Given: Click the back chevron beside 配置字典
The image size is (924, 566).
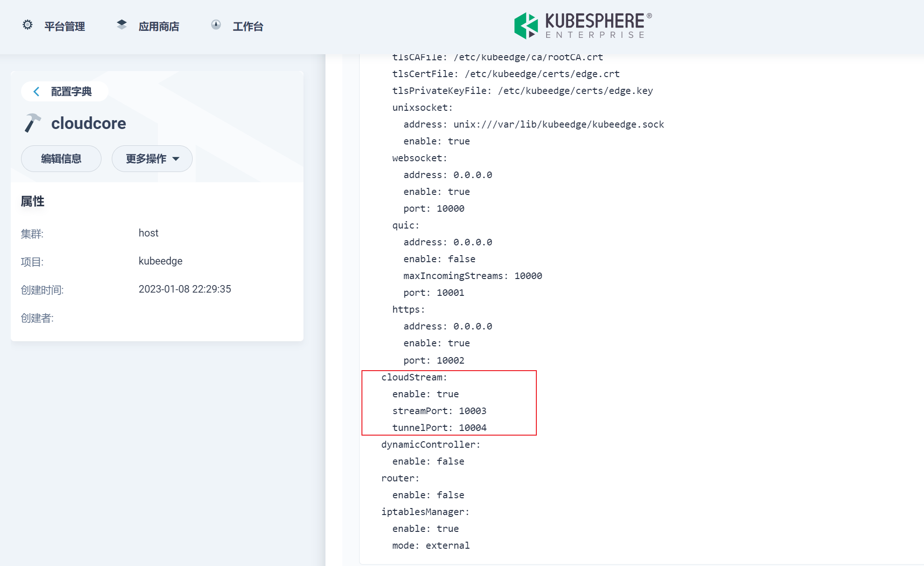Looking at the screenshot, I should click(x=36, y=92).
